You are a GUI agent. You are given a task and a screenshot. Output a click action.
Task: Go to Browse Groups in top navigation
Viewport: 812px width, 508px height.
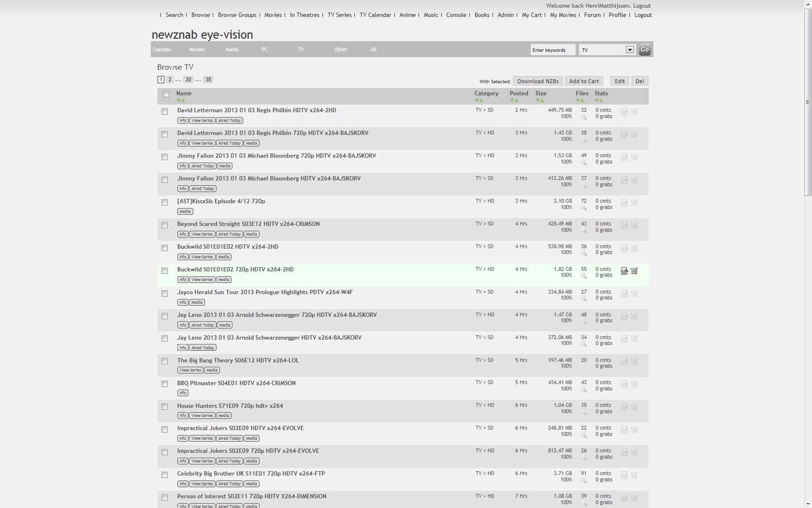click(x=237, y=15)
